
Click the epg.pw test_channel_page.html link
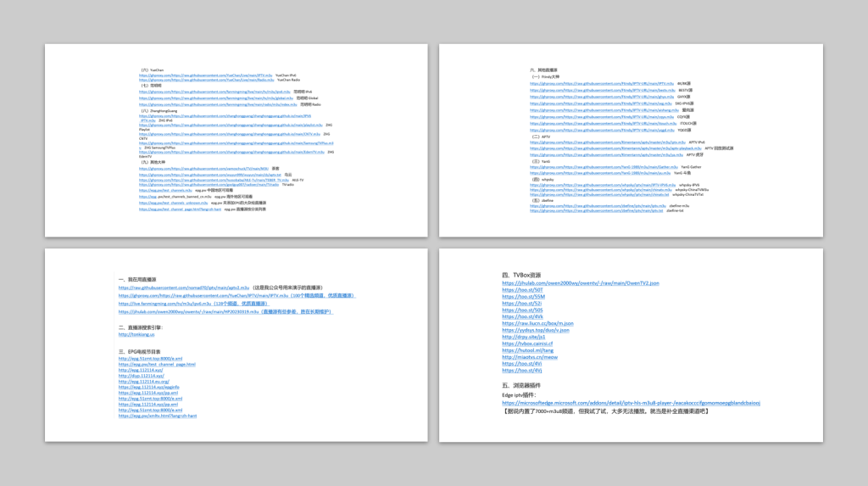[x=157, y=365]
